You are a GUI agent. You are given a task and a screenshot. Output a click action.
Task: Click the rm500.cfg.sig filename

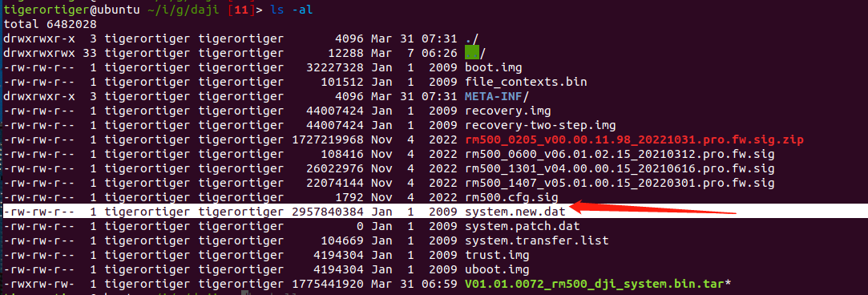(x=511, y=197)
